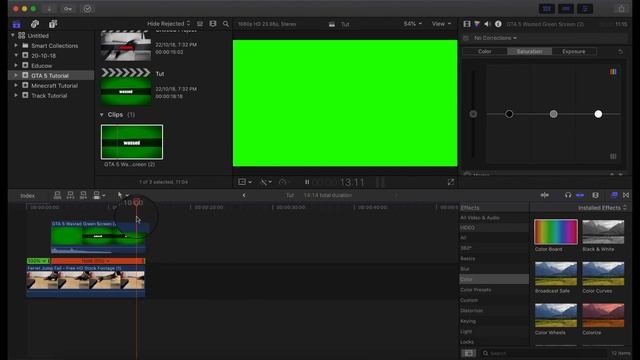Click the append clip icon in timeline toolbar
The height and width of the screenshot is (360, 640).
pos(83,195)
